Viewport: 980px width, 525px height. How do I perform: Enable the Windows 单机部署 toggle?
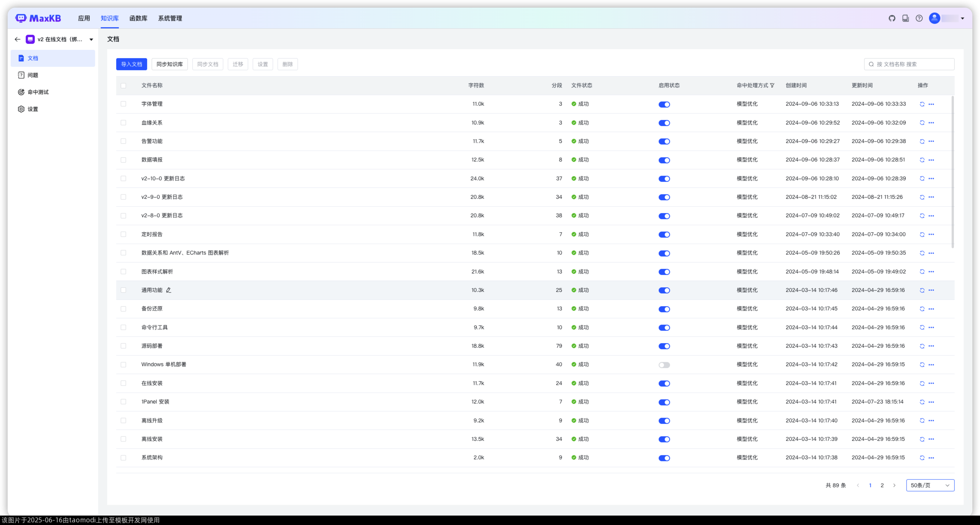(x=664, y=365)
